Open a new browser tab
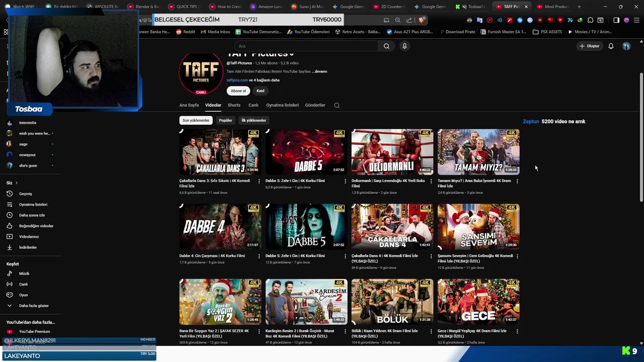The image size is (644, 362). (x=579, y=7)
